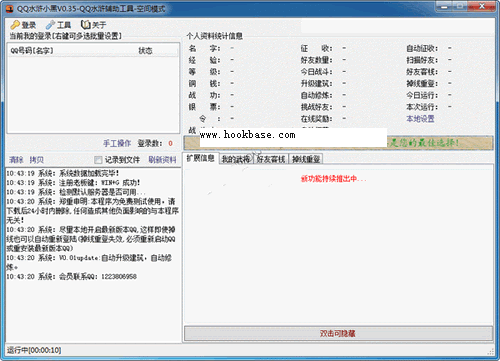Click the www.hookbase.com text
The image size is (500, 361).
click(248, 135)
